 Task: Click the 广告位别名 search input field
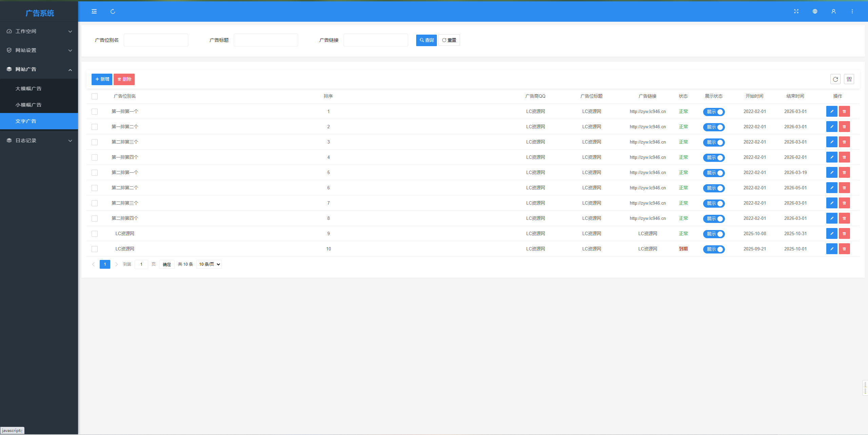[156, 40]
